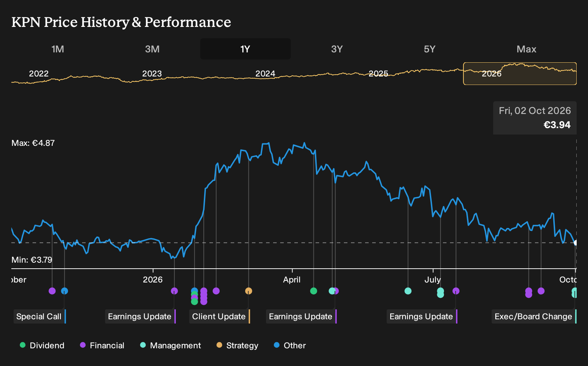Switch to the 3M time range tab
Viewport: 588px width, 366px height.
(152, 49)
